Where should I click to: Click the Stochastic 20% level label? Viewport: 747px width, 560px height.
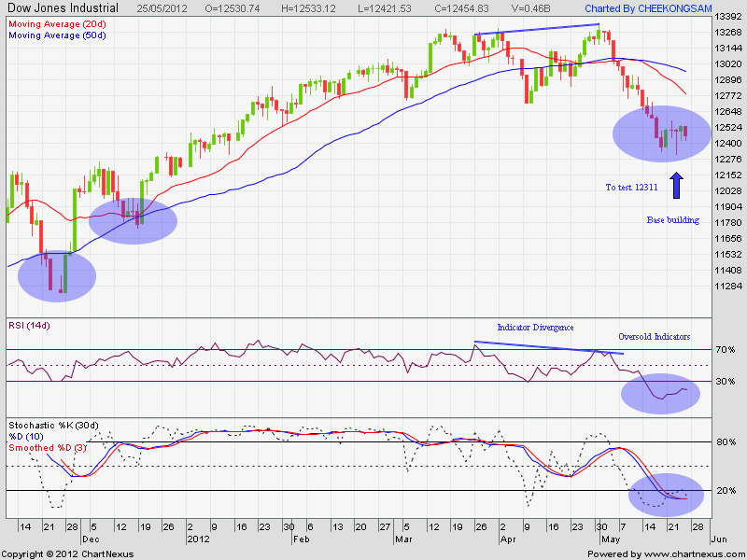726,491
